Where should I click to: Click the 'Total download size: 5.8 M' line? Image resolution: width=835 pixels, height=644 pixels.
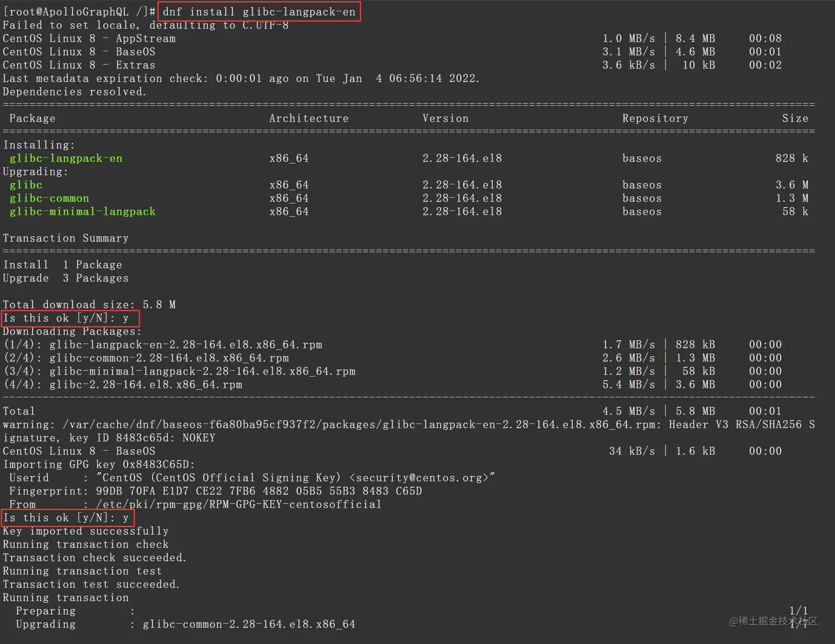point(89,305)
